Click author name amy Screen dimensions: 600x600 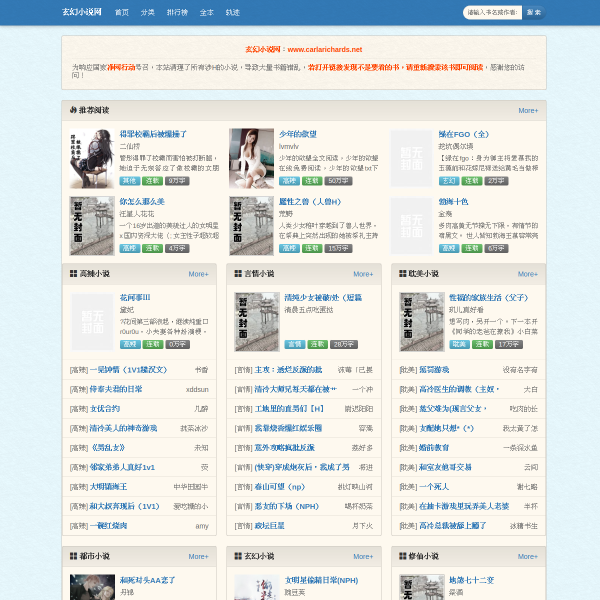tap(202, 526)
